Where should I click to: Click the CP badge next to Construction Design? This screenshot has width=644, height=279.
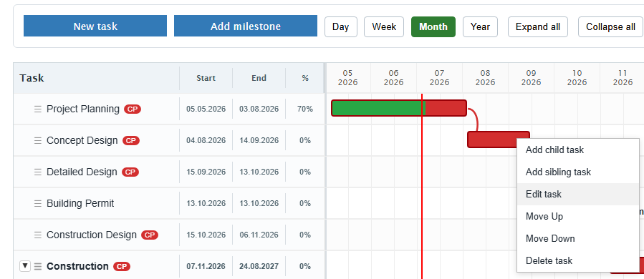tap(150, 235)
